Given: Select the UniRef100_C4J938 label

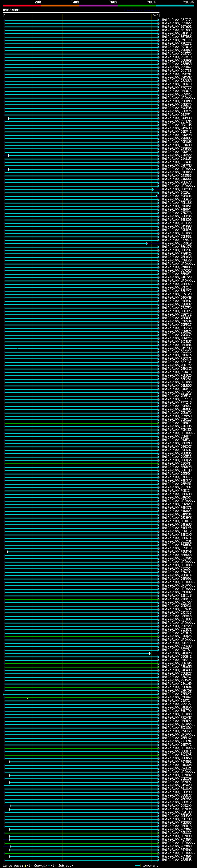Looking at the screenshot, I should click(176, 118).
